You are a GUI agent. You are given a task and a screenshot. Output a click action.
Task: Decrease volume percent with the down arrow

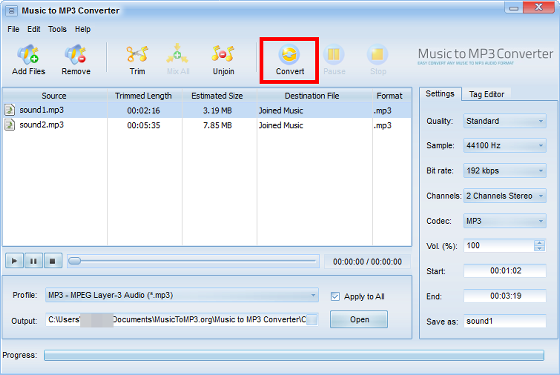pyautogui.click(x=540, y=249)
